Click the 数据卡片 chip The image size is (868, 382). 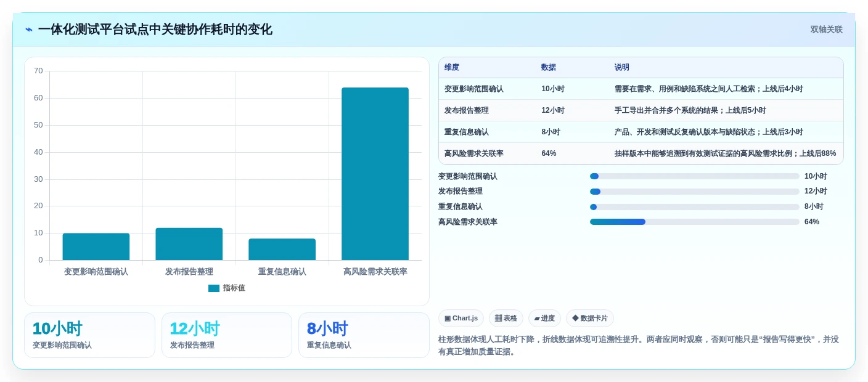(x=590, y=319)
